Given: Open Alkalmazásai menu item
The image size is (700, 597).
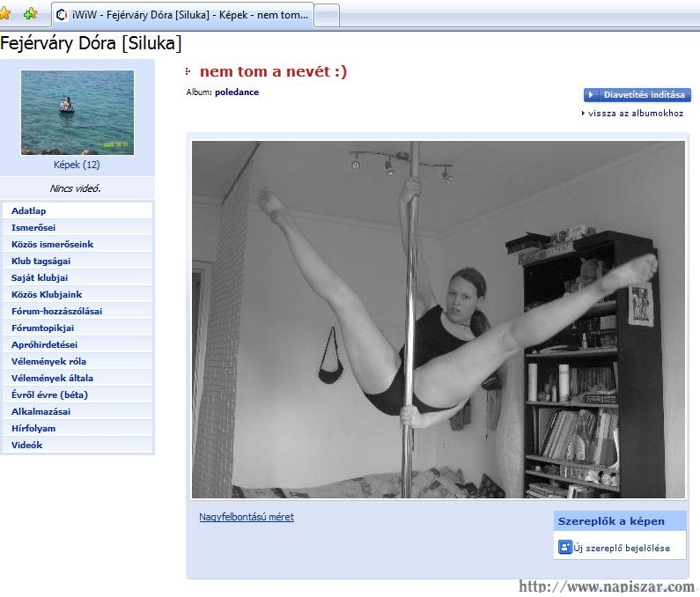Looking at the screenshot, I should [77, 412].
